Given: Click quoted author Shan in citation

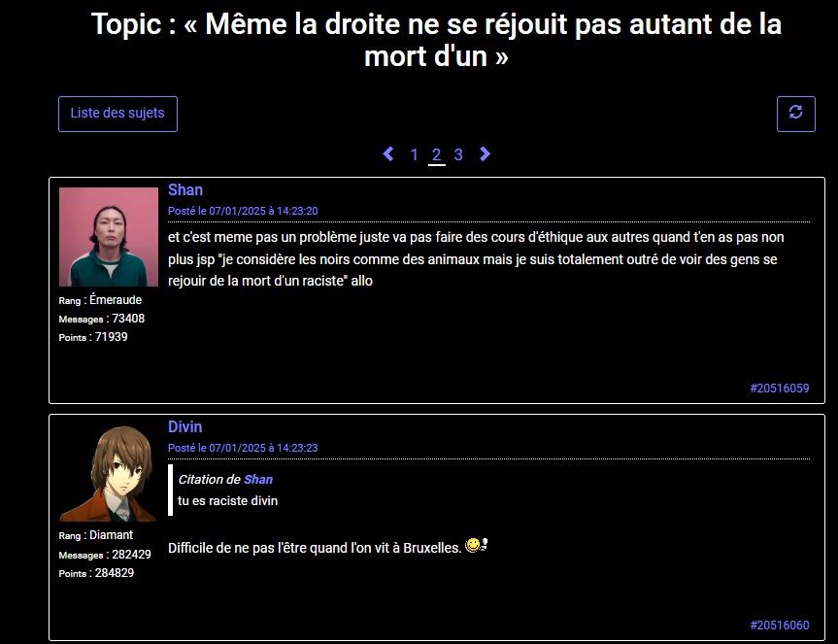Looking at the screenshot, I should click(x=258, y=480).
